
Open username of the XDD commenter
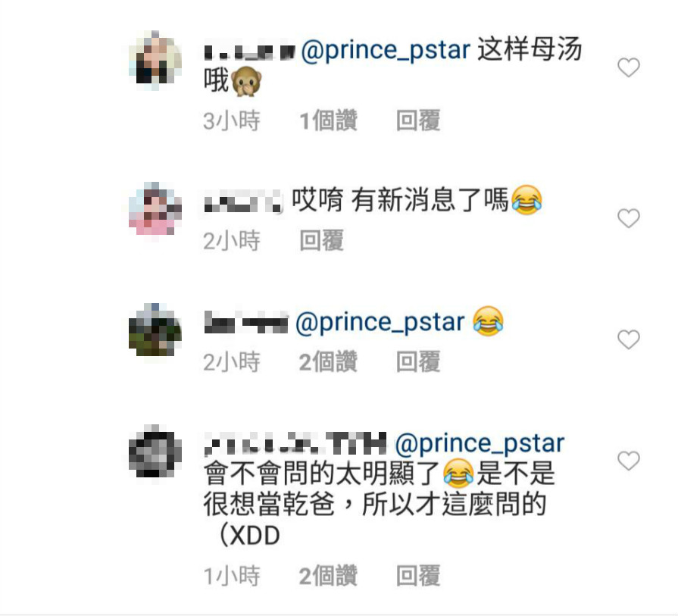295,444
